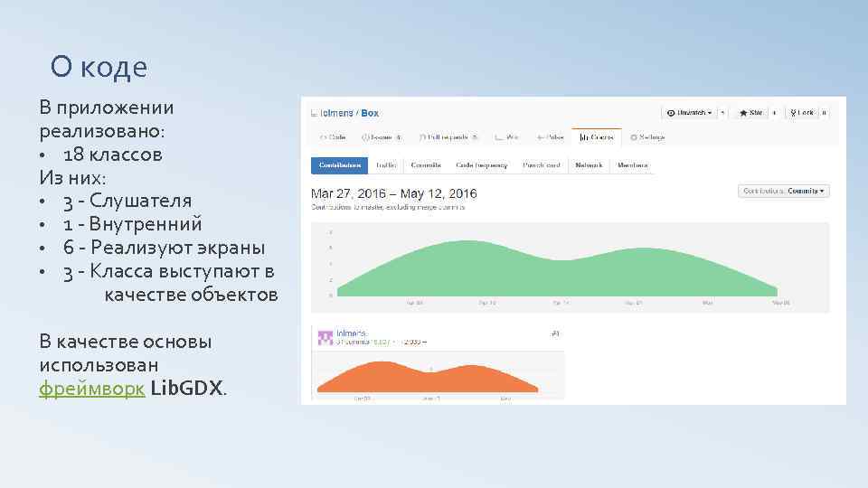Image resolution: width=868 pixels, height=488 pixels.
Task: Click the lolmens owner link in repo header
Action: (x=336, y=113)
